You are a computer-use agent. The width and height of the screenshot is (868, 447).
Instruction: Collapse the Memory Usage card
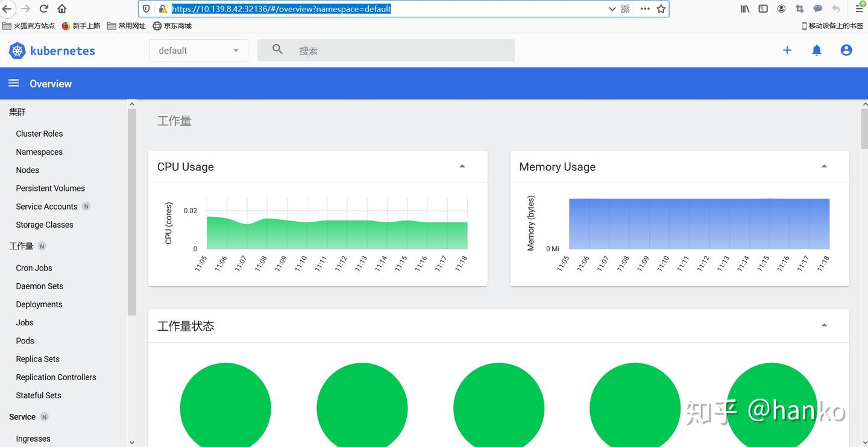pyautogui.click(x=824, y=165)
